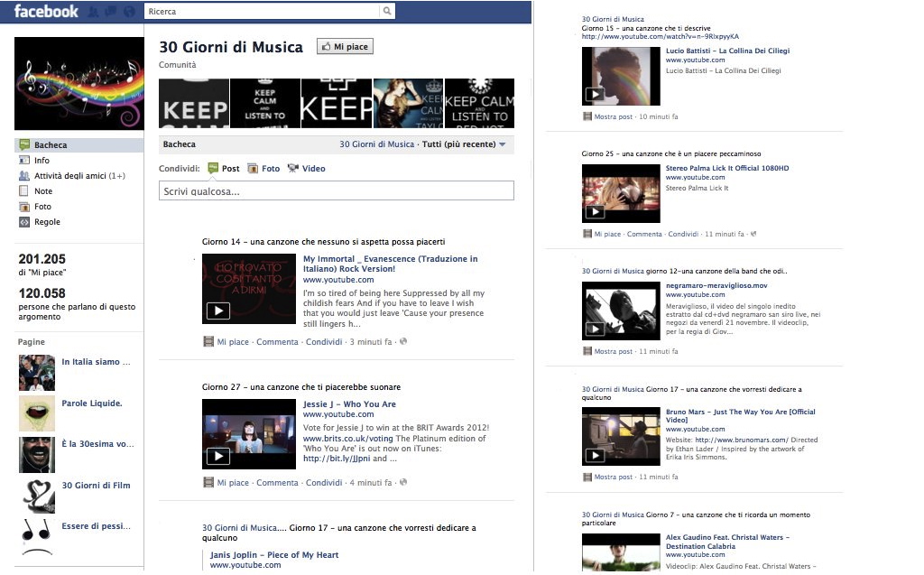Click the Scrivi qualcosa text box
This screenshot has height=575, width=924.
337,191
